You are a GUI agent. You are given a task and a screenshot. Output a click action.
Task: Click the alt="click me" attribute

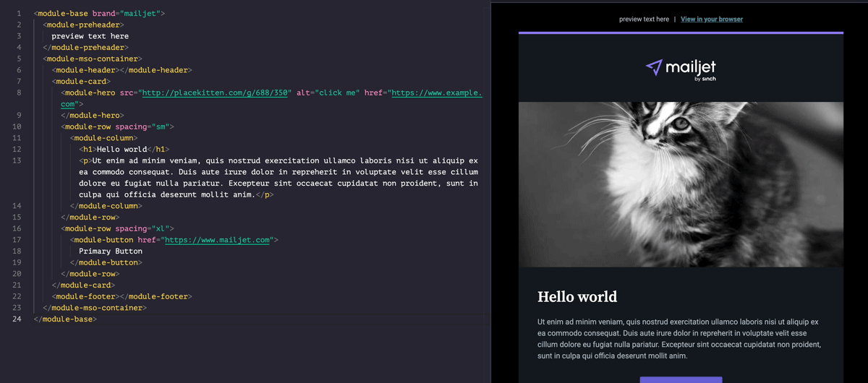pyautogui.click(x=327, y=92)
